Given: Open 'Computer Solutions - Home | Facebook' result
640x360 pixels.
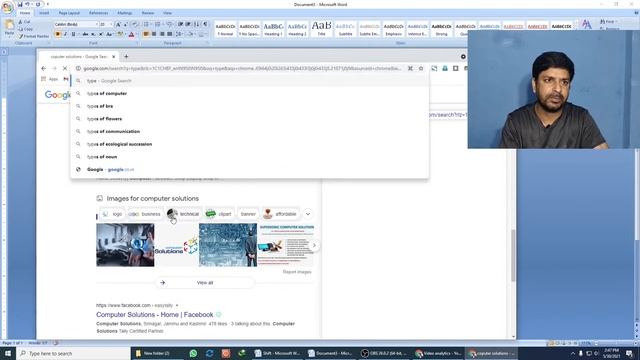Looking at the screenshot, I should pos(155,315).
